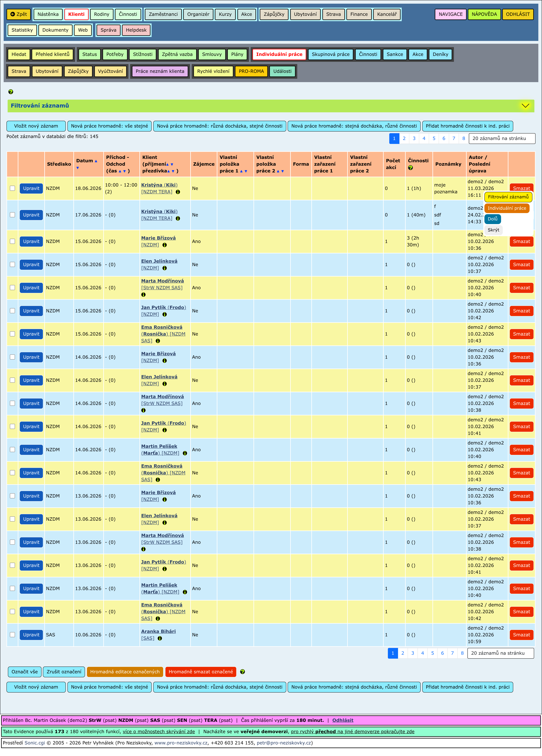Check the Martin Pelíšek 14.06.2026 row checkbox
542x756 pixels.
12,450
